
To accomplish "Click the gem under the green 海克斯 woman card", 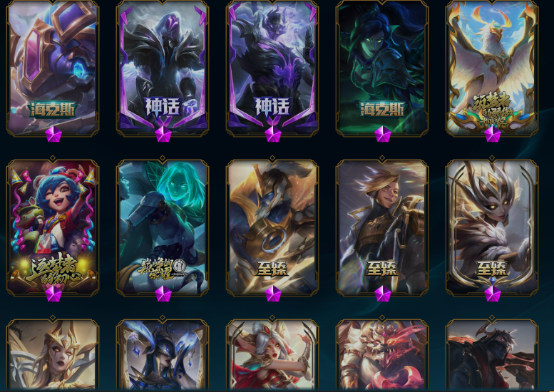I will (383, 134).
